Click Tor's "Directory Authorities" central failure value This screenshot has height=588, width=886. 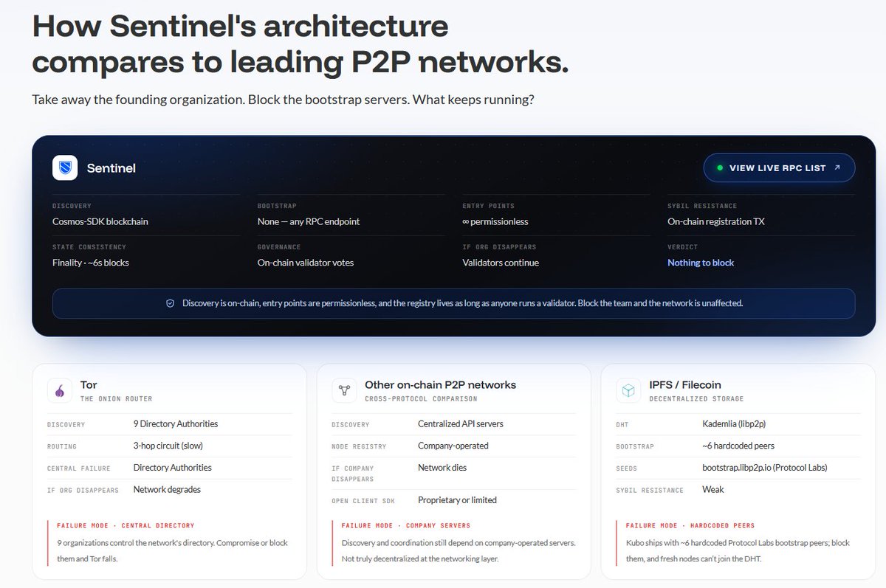point(172,468)
